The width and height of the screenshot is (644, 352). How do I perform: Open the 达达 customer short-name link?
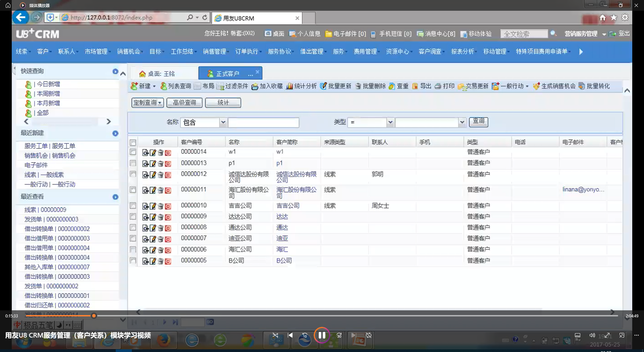(282, 217)
